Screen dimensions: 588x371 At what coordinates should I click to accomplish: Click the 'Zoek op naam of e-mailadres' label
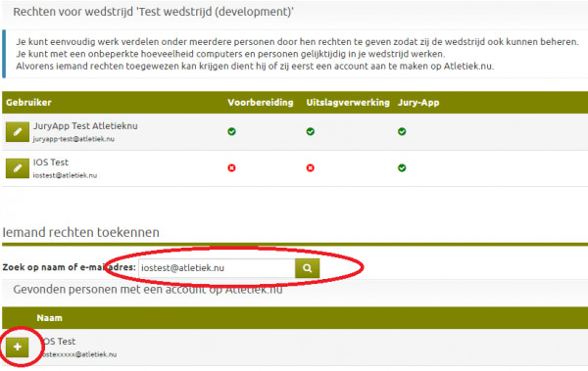[x=69, y=267]
